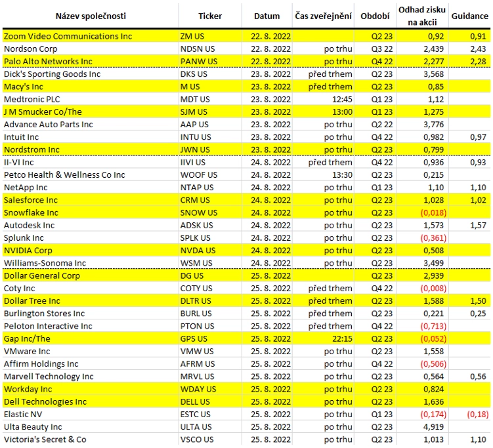The width and height of the screenshot is (493, 448).
Task: Click the '2,939' estimate cell
Action: pyautogui.click(x=422, y=275)
